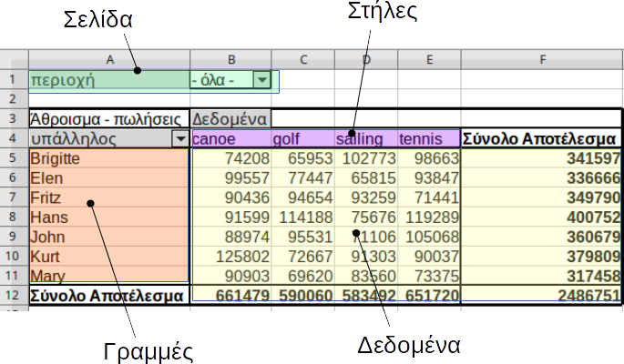Click the John row label
624x364 pixels.
[x=109, y=237]
